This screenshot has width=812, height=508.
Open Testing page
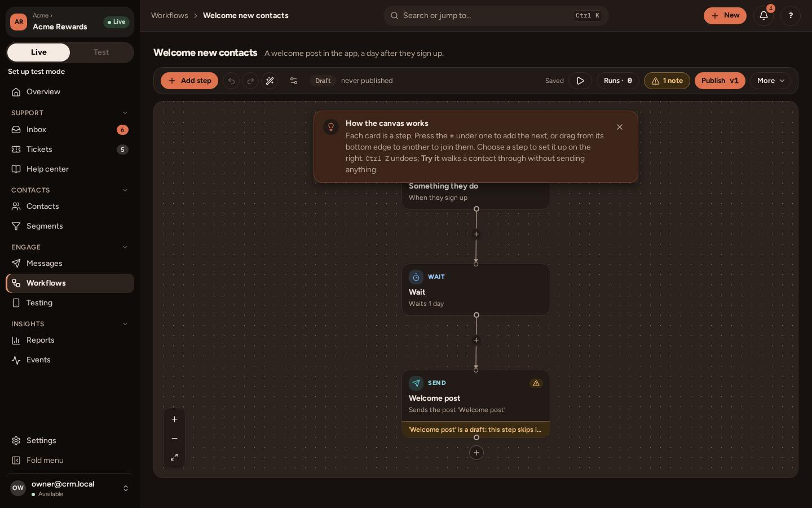(70, 303)
